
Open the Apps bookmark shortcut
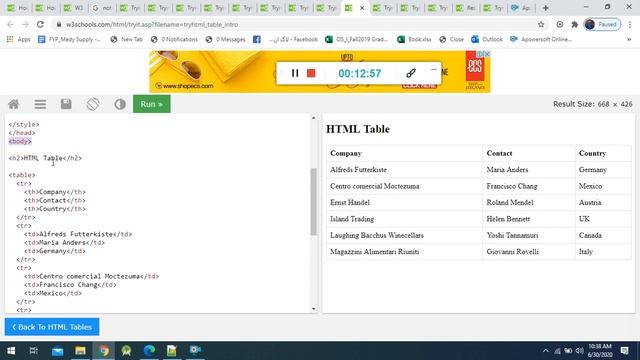19,39
